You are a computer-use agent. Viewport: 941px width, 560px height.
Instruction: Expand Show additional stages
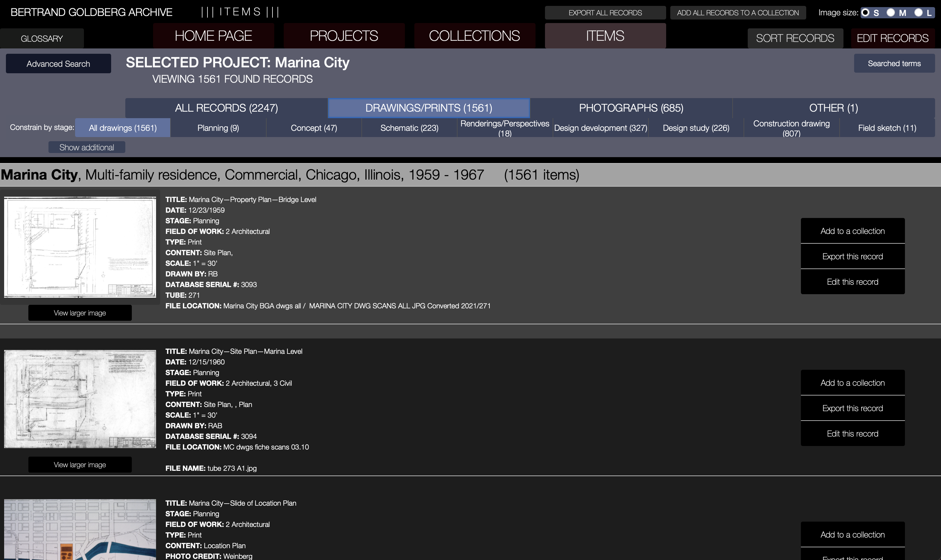pos(87,148)
